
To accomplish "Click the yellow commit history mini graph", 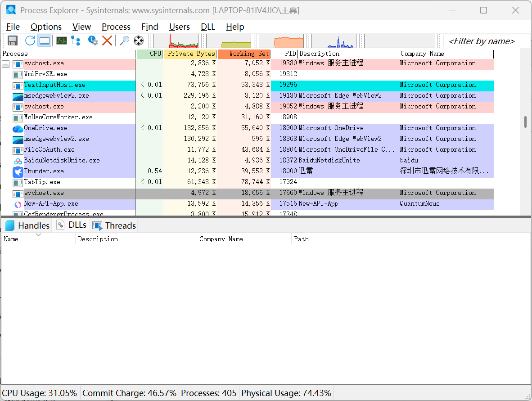I will pyautogui.click(x=229, y=41).
